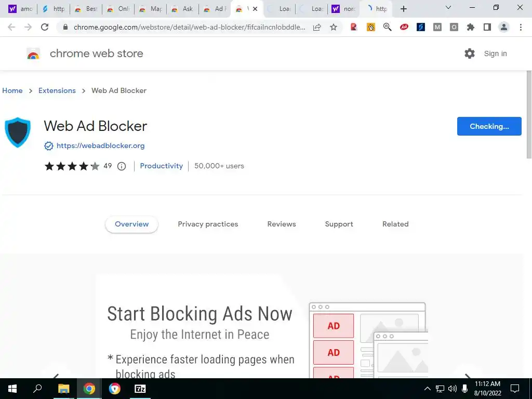Go to the Home breadcrumb link
The width and height of the screenshot is (532, 399).
coord(12,90)
